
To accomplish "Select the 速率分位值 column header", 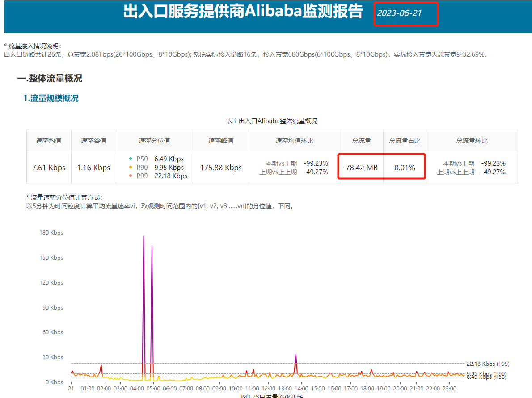I will 154,141.
